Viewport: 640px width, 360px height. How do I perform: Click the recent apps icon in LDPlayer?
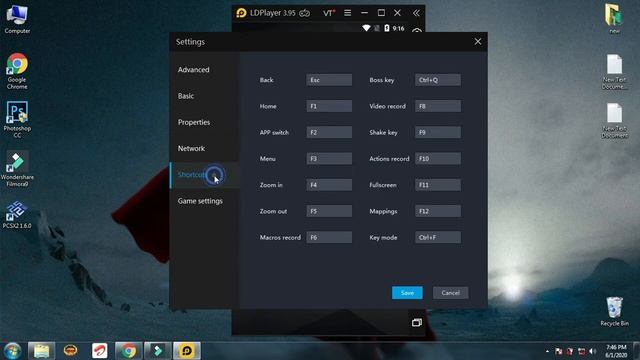pyautogui.click(x=417, y=322)
